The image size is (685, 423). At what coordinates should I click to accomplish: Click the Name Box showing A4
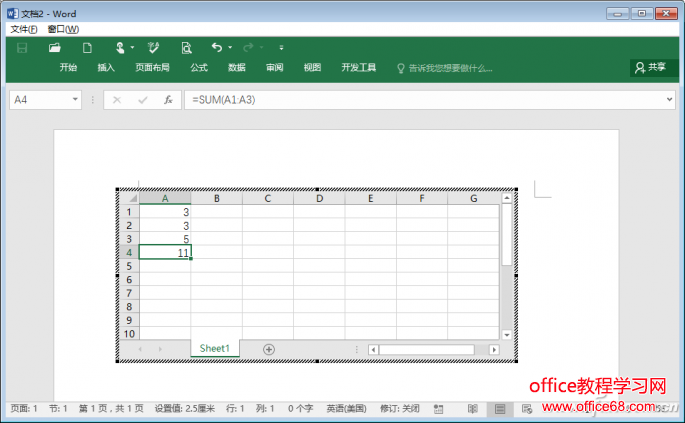tap(40, 100)
